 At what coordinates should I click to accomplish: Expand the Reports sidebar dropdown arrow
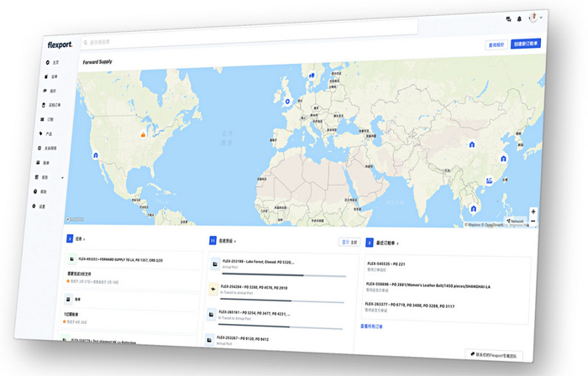coord(62,178)
